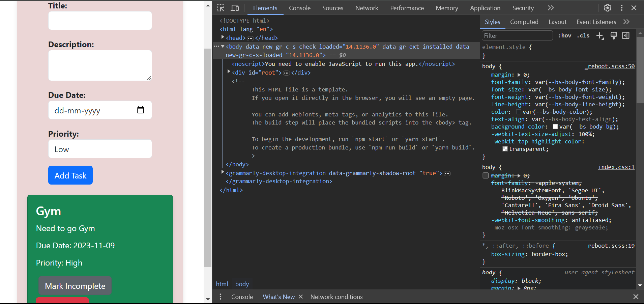The width and height of the screenshot is (644, 304).
Task: Switch to the Console panel
Action: tap(299, 8)
